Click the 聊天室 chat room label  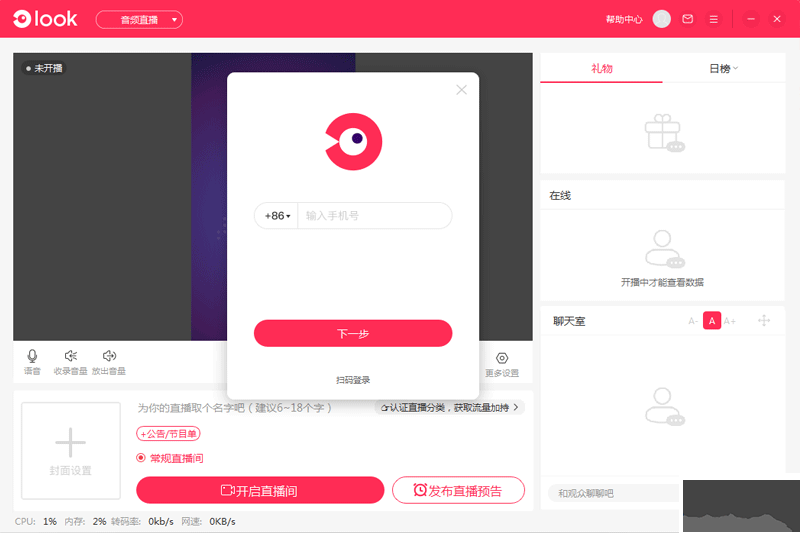[569, 321]
